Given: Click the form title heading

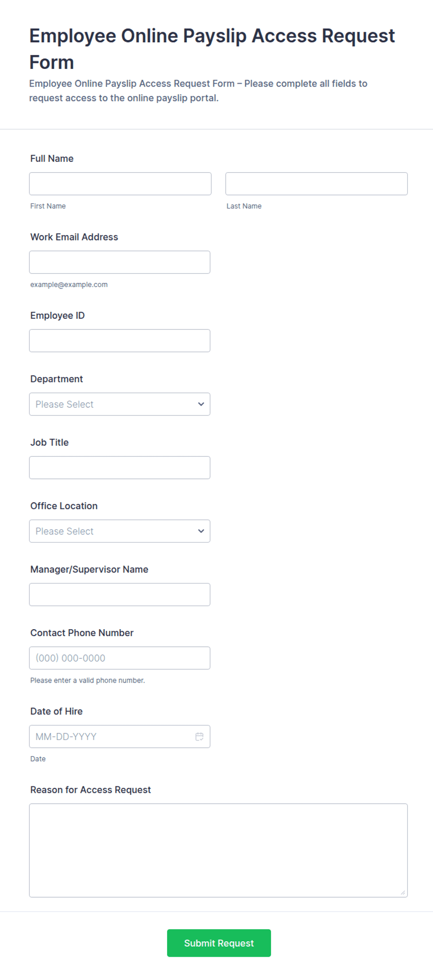Looking at the screenshot, I should [212, 49].
